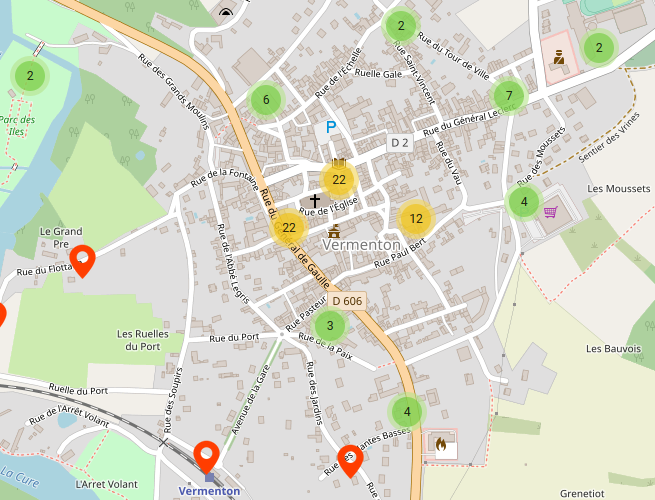Select the purple supermarket cart icon

point(551,212)
